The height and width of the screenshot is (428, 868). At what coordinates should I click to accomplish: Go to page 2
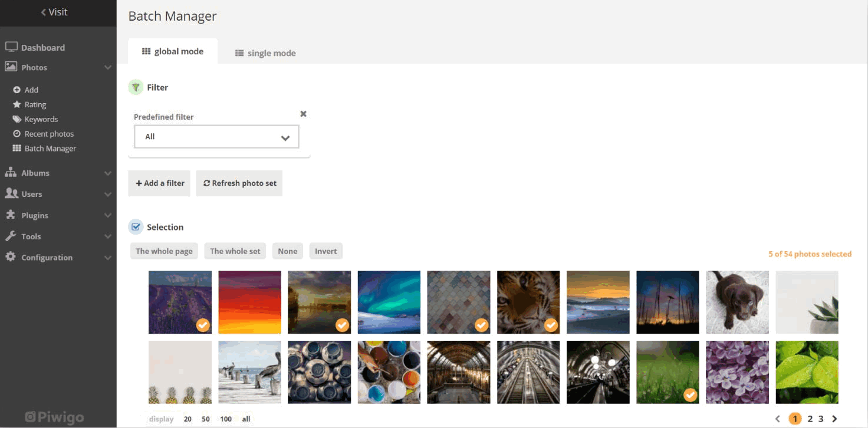pyautogui.click(x=810, y=419)
